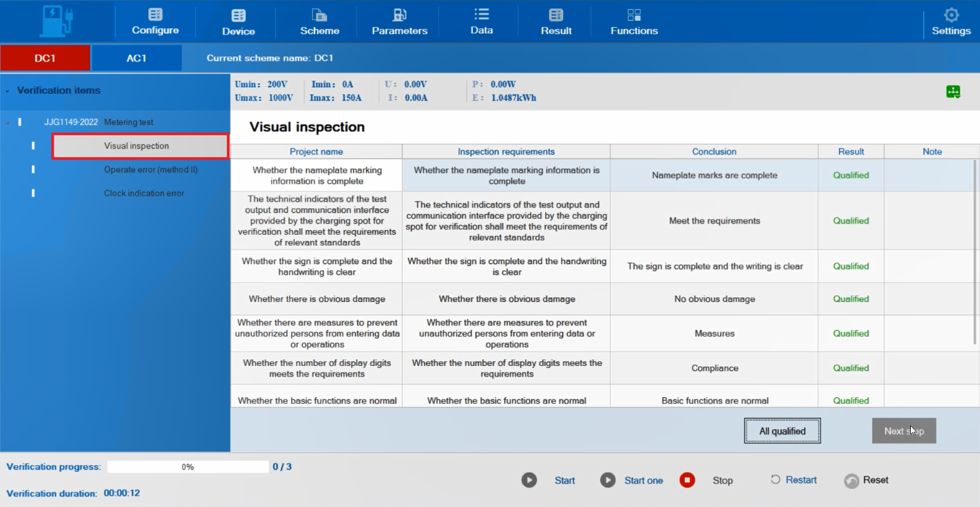Screen dimensions: 980x507
Task: Switch to the DC1 tab
Action: pos(45,58)
